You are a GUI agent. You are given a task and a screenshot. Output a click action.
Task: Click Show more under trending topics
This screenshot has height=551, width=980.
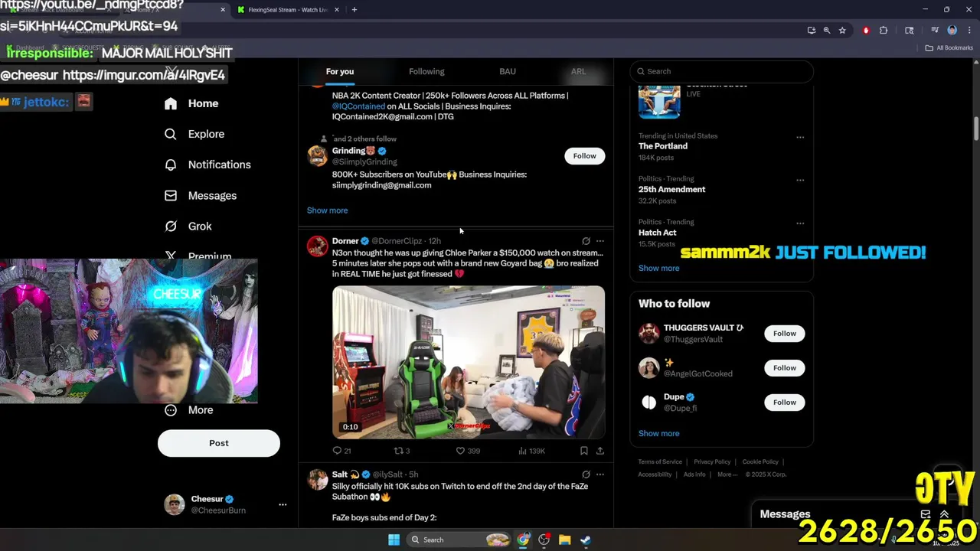[x=659, y=269]
